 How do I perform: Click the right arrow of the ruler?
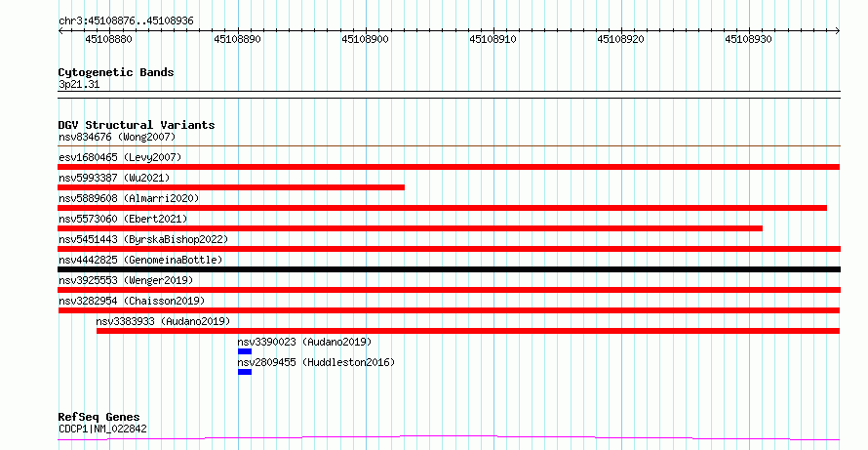(837, 31)
